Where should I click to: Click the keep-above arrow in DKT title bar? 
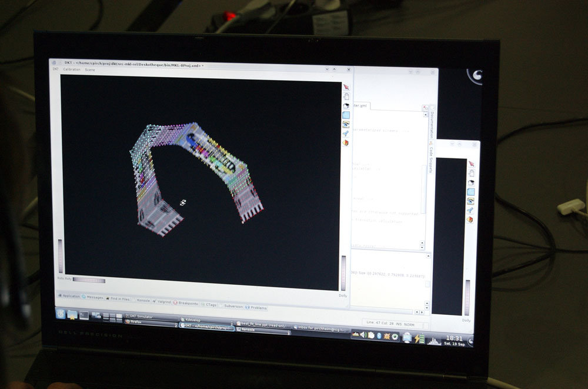[334, 69]
